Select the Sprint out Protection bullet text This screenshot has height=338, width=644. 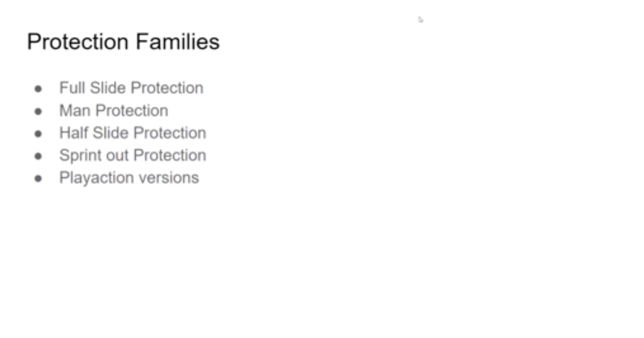(133, 156)
